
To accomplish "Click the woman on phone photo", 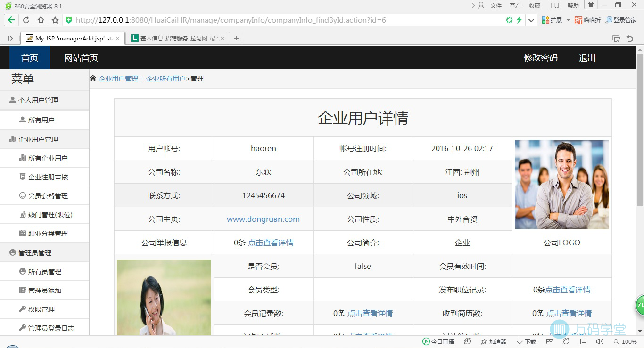I will click(164, 298).
